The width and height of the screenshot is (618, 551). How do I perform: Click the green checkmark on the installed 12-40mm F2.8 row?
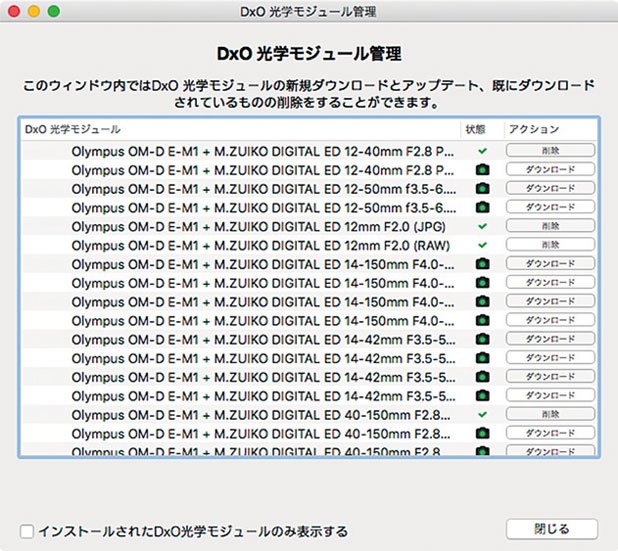482,151
